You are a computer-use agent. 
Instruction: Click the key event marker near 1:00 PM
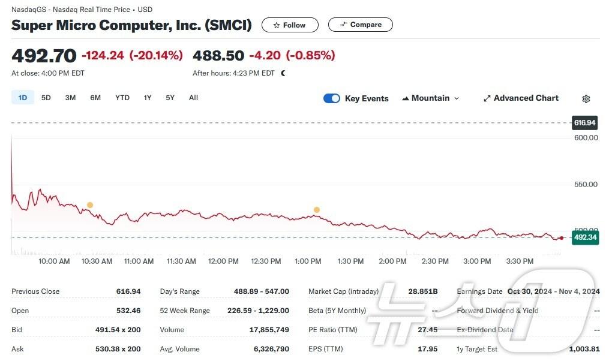click(x=317, y=210)
